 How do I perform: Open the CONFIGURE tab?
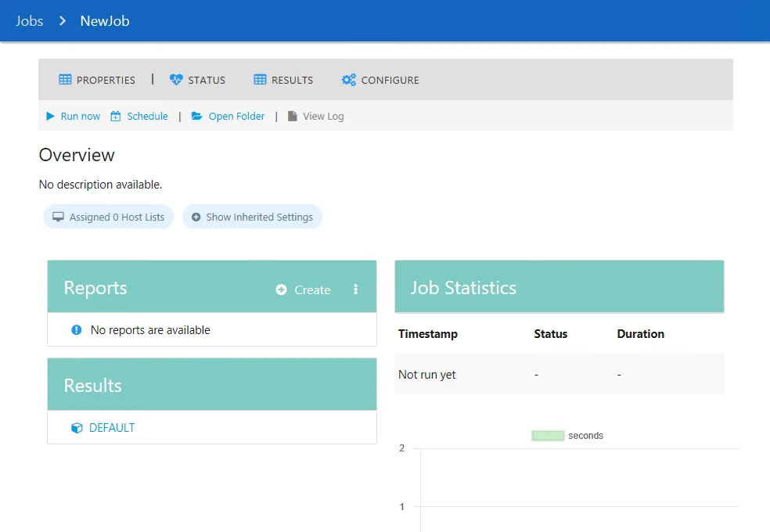pyautogui.click(x=380, y=80)
